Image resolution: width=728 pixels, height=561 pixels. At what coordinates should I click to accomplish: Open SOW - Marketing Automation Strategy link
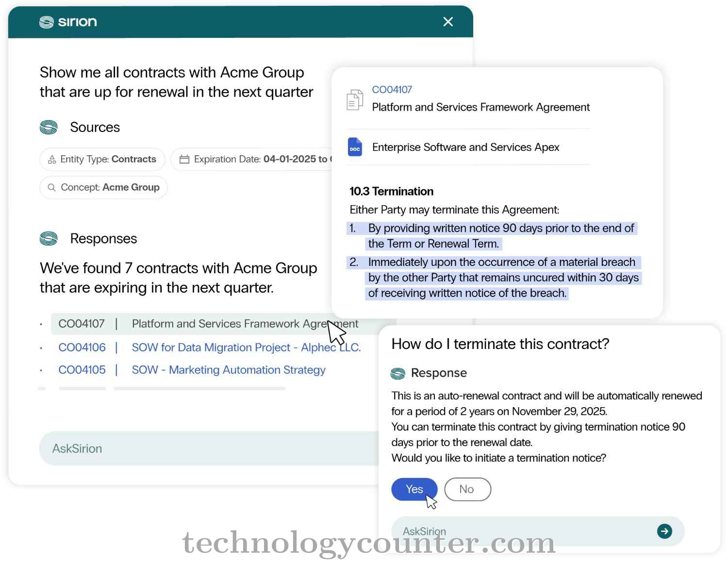pos(229,370)
